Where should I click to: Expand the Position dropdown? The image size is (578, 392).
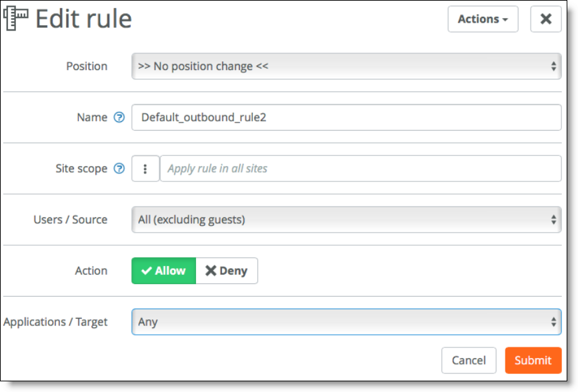(346, 66)
